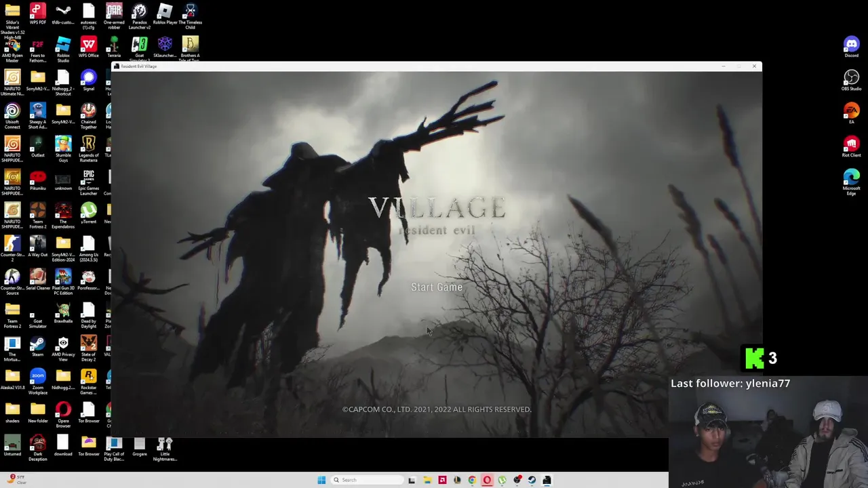Viewport: 868px width, 488px height.
Task: Open Zoom Workplace desktop icon
Action: tap(38, 382)
